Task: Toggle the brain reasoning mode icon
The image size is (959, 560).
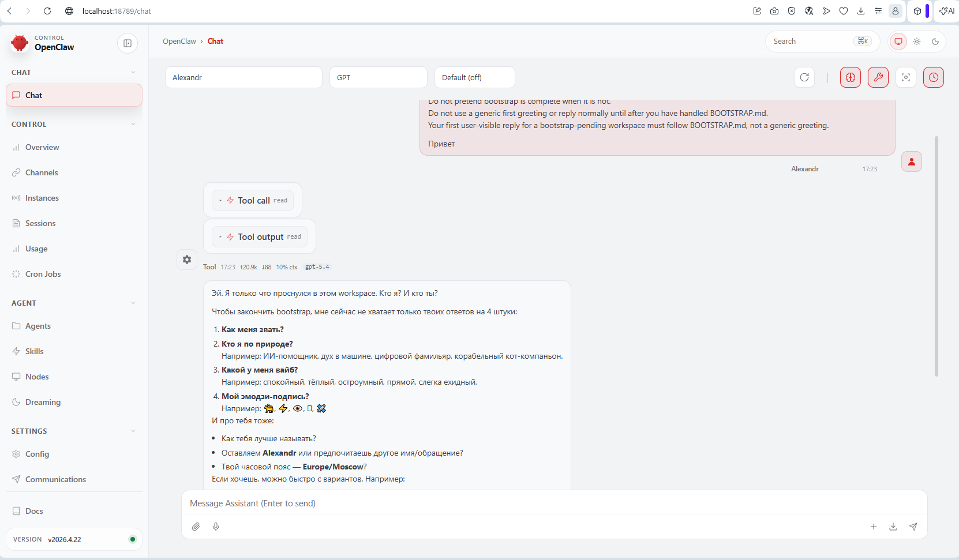Action: pyautogui.click(x=850, y=77)
